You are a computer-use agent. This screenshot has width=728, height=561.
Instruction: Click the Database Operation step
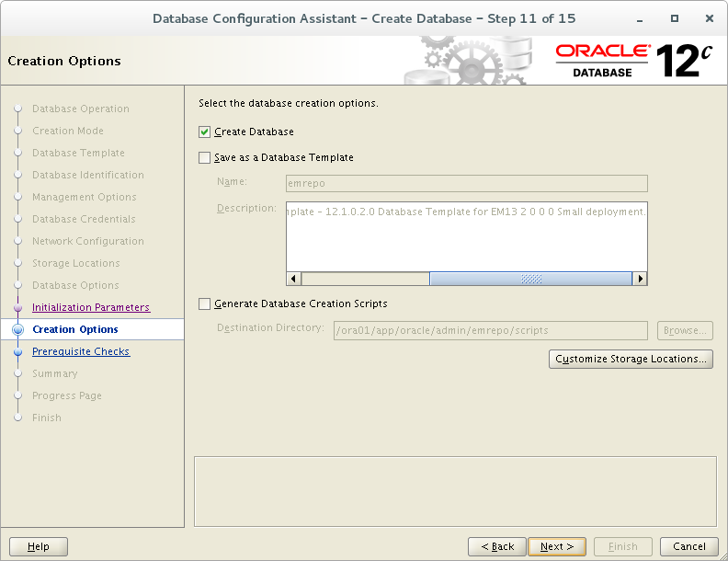click(x=81, y=109)
